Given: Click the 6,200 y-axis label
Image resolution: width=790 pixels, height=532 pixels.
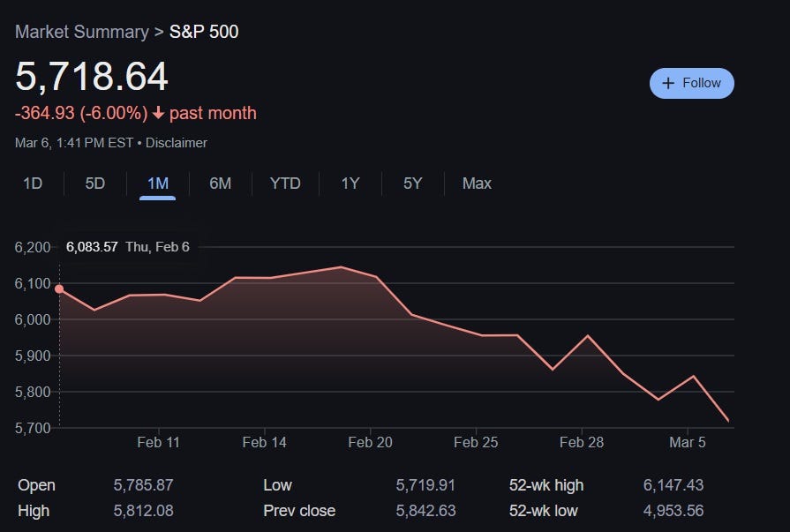Looking at the screenshot, I should 33,247.
